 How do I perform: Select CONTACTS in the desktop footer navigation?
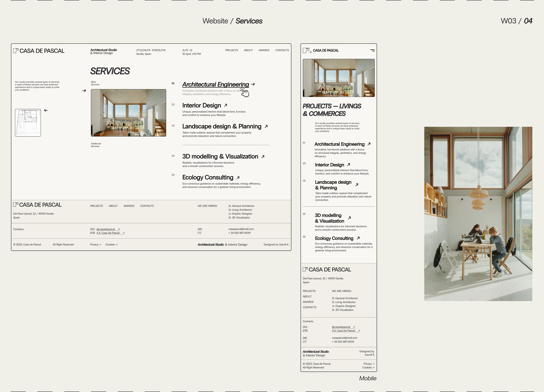147,206
